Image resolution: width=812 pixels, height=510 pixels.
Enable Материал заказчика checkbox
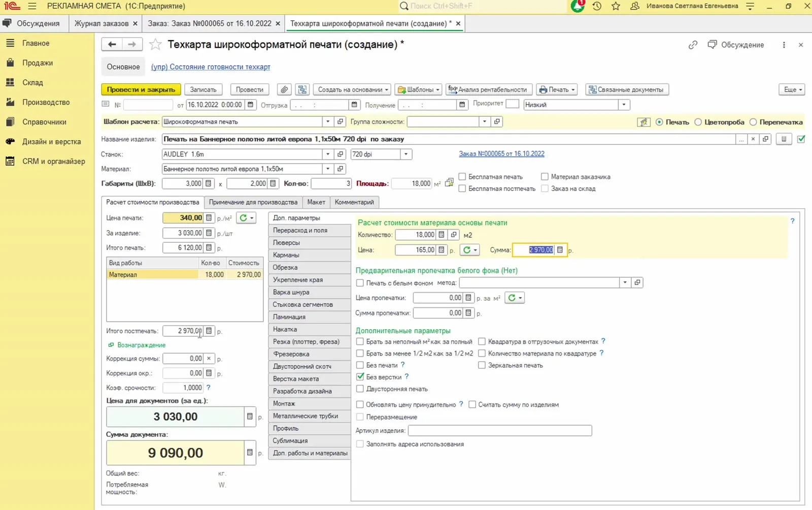(545, 177)
